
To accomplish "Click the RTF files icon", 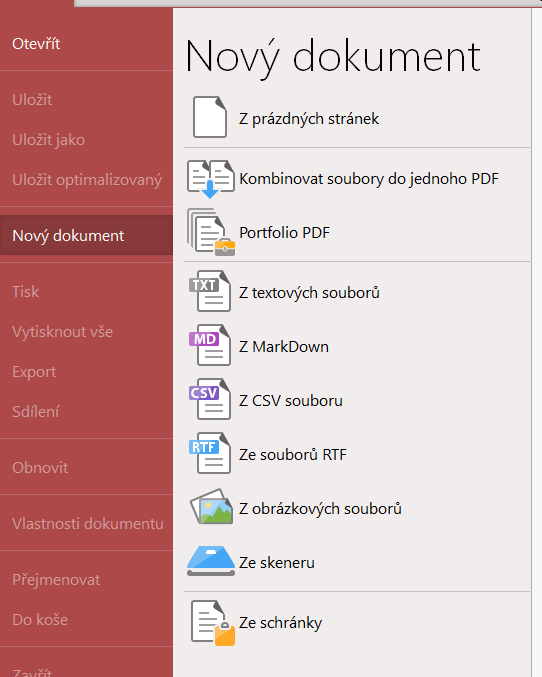I will tap(210, 453).
